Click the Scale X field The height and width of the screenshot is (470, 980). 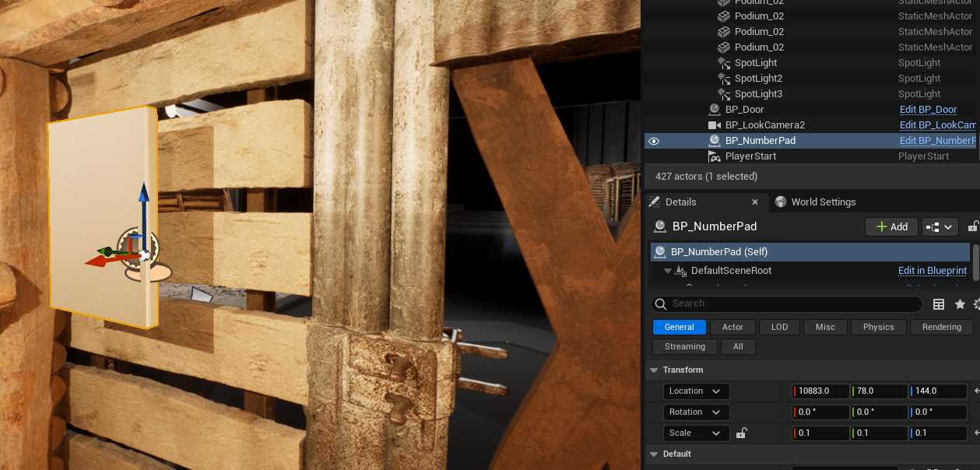point(820,433)
